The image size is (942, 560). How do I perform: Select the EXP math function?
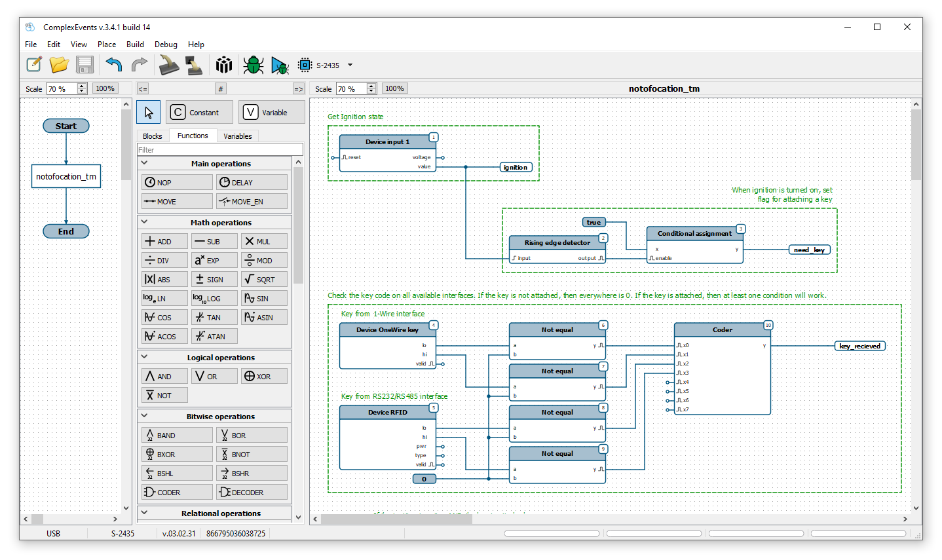(214, 260)
